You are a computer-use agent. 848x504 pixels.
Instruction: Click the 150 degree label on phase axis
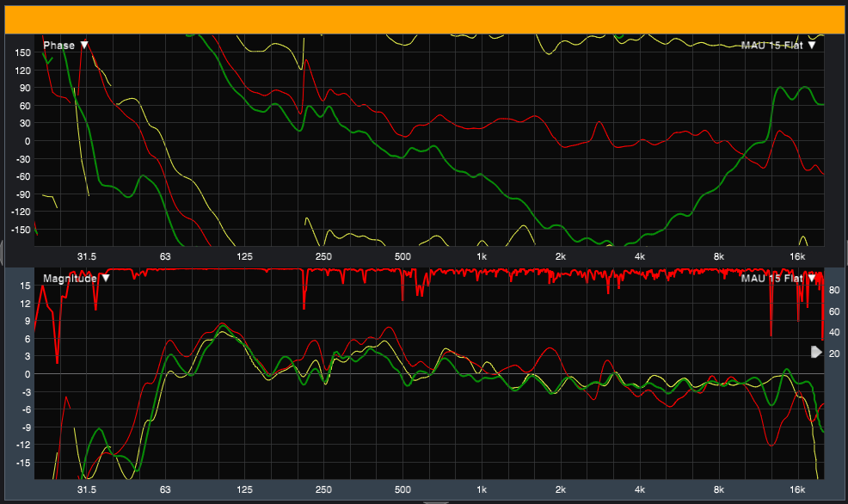[22, 52]
